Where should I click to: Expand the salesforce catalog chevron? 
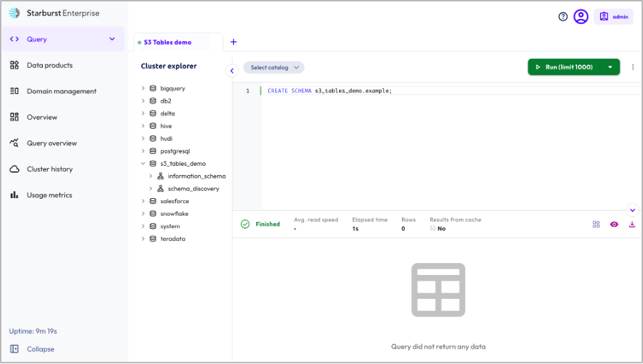[143, 201]
